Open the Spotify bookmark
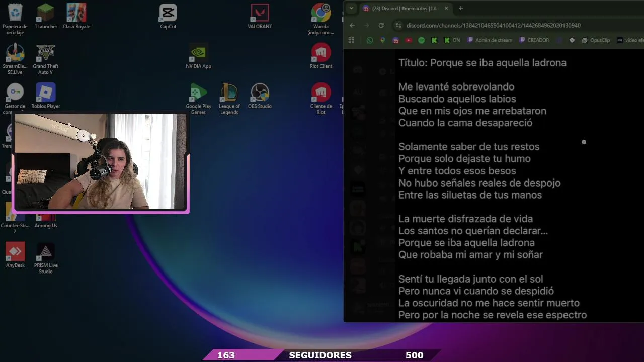The height and width of the screenshot is (362, 644). 422,40
